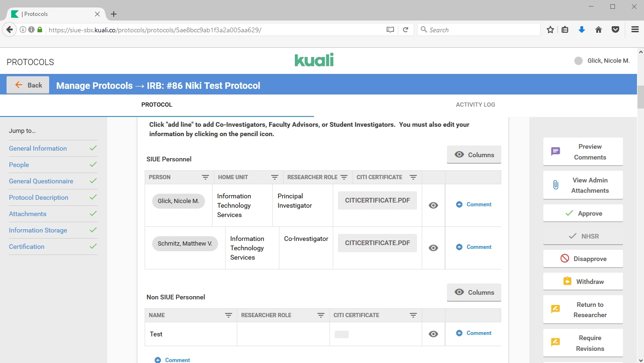Click the page vertical scrollbar thumb
Viewport: 644px width, 363px height.
click(x=640, y=97)
